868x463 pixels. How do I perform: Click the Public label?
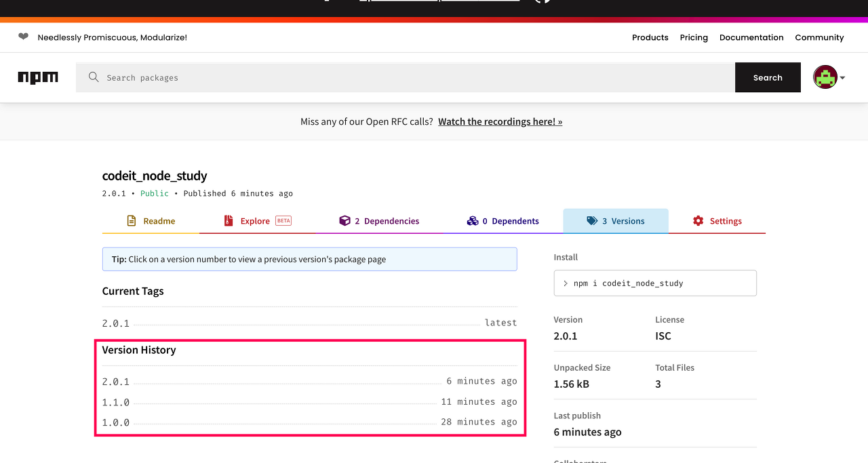tap(155, 193)
